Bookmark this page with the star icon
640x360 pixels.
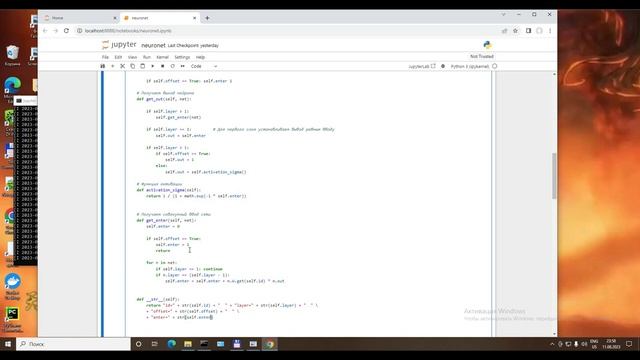point(516,31)
